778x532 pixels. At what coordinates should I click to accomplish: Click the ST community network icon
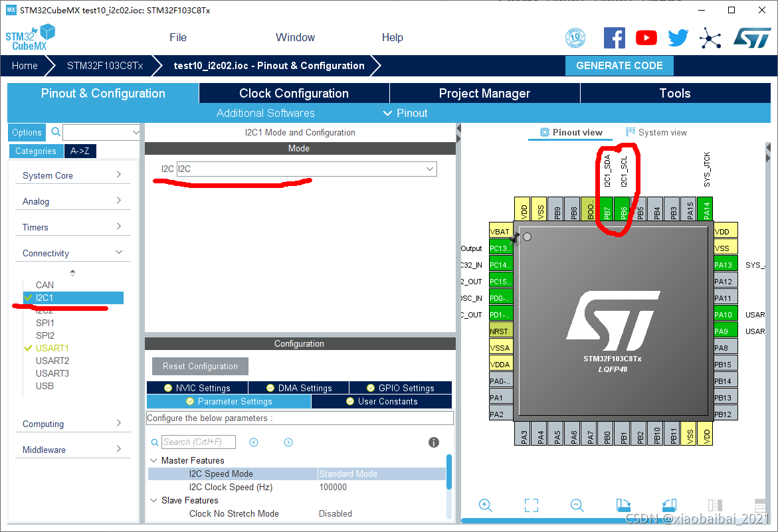coord(710,38)
